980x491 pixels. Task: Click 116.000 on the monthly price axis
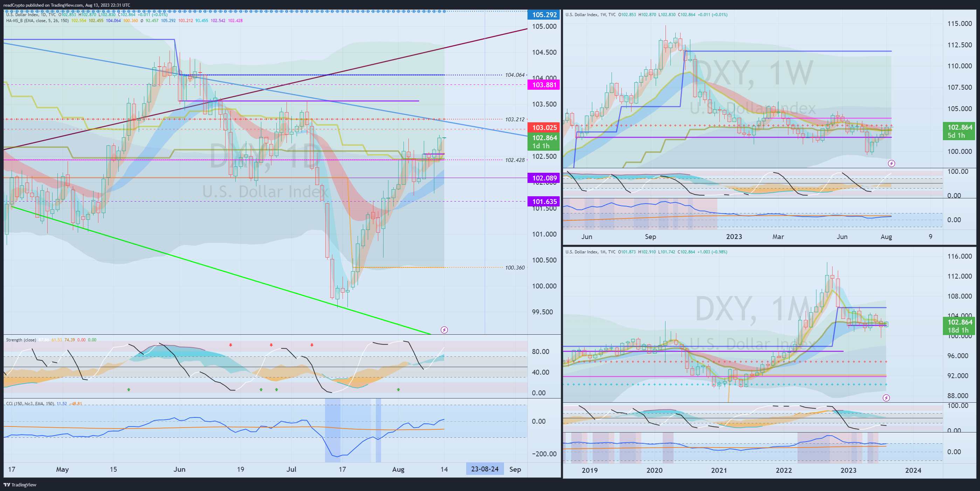pos(959,256)
